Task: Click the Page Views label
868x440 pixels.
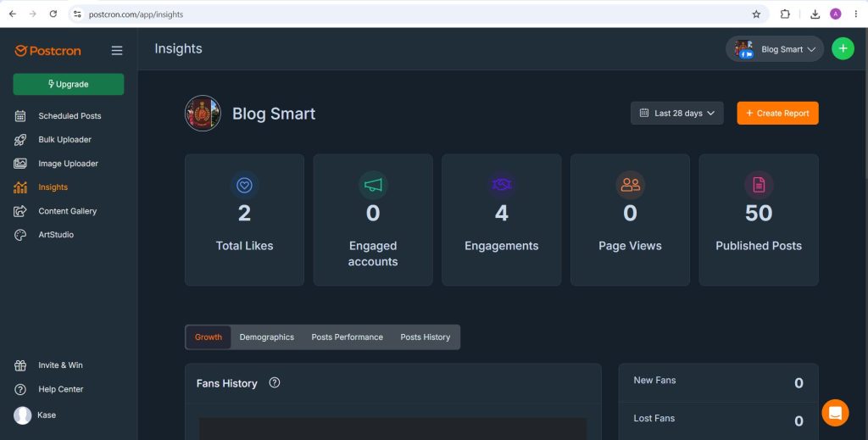Action: click(x=630, y=246)
